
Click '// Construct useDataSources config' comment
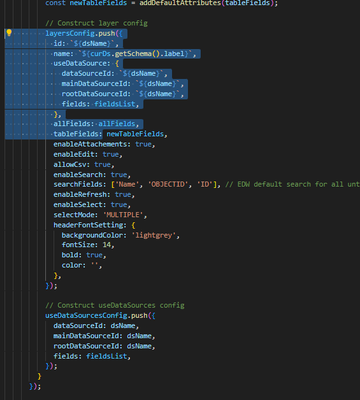pos(115,305)
